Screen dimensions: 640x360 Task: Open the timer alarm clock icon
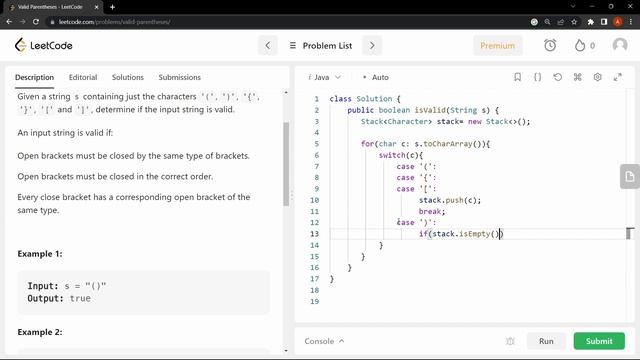coord(550,45)
